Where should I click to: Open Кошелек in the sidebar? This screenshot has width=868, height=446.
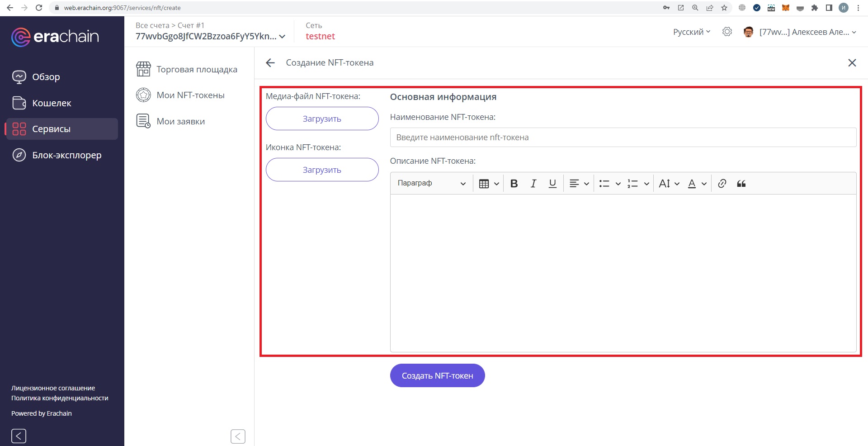pos(52,103)
